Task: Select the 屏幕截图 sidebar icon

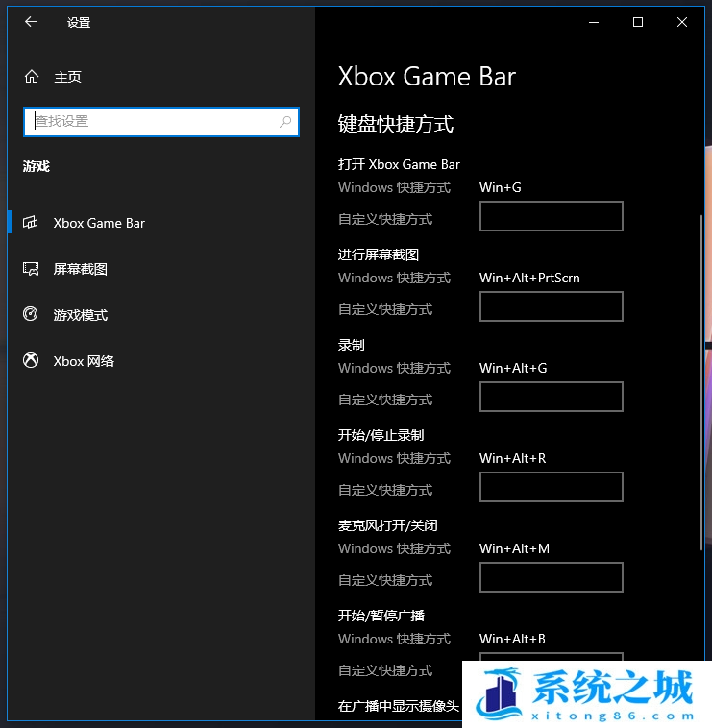Action: [x=31, y=268]
